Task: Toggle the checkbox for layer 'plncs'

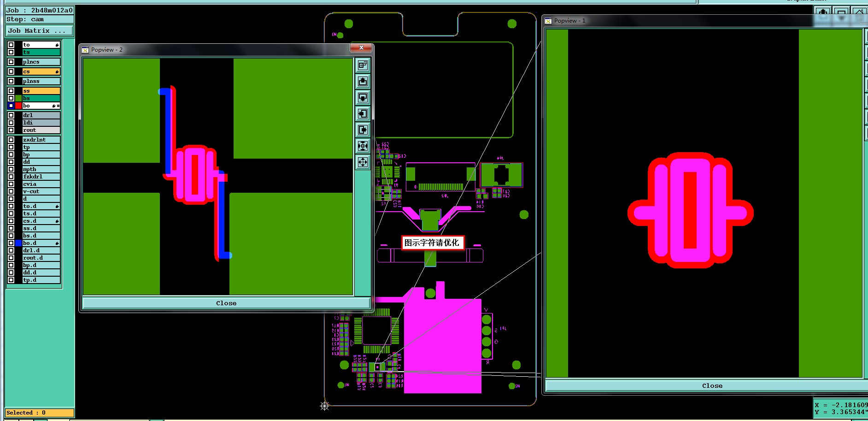Action: click(11, 62)
